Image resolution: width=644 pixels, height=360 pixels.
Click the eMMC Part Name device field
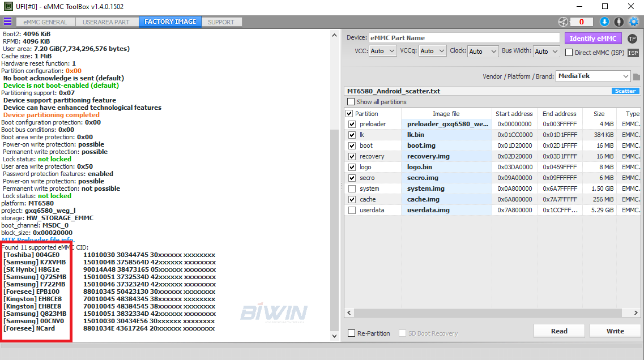[x=464, y=38]
